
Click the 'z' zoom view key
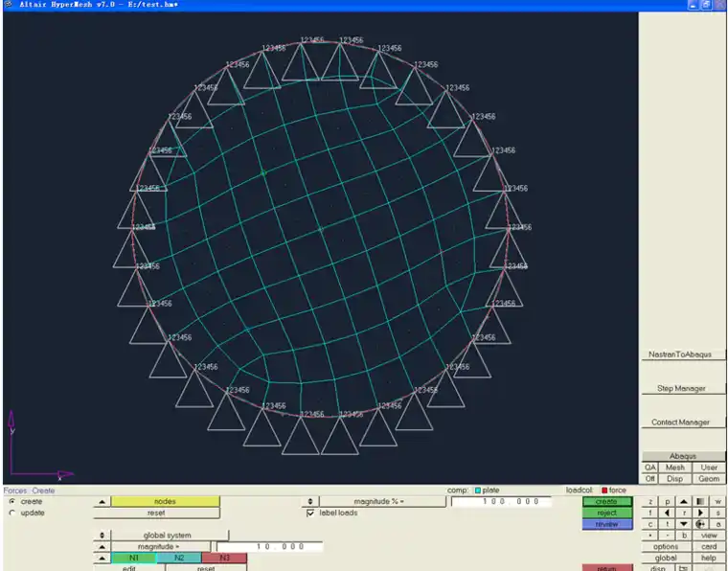tap(650, 502)
